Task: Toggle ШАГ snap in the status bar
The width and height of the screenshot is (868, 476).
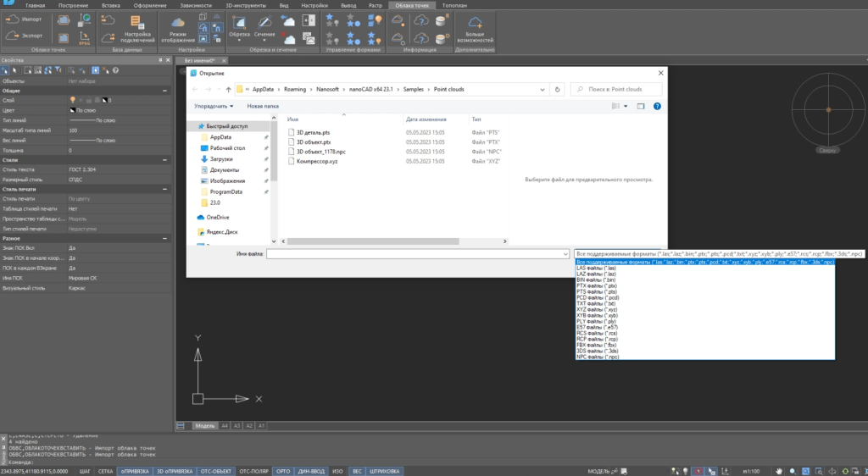Action: coord(85,470)
